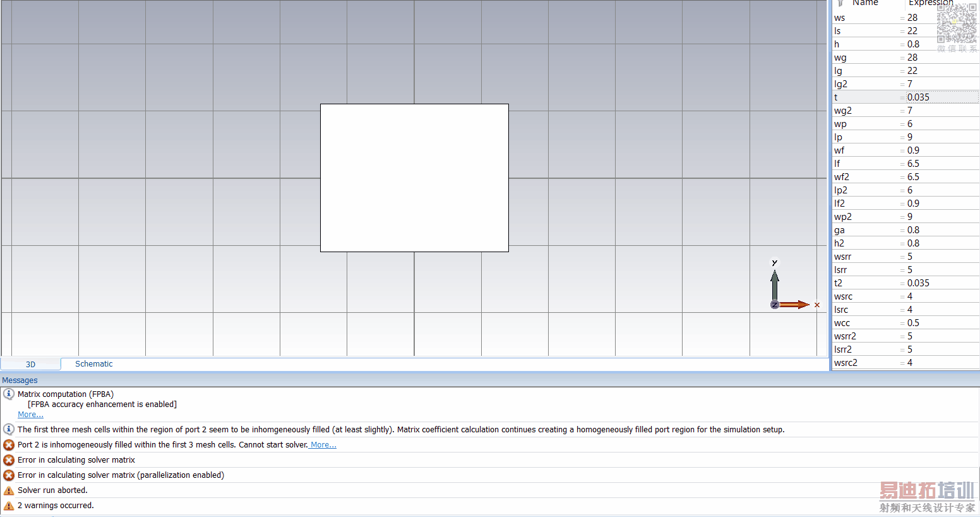980x517 pixels.
Task: Select the parameter name lf2
Action: pos(839,204)
